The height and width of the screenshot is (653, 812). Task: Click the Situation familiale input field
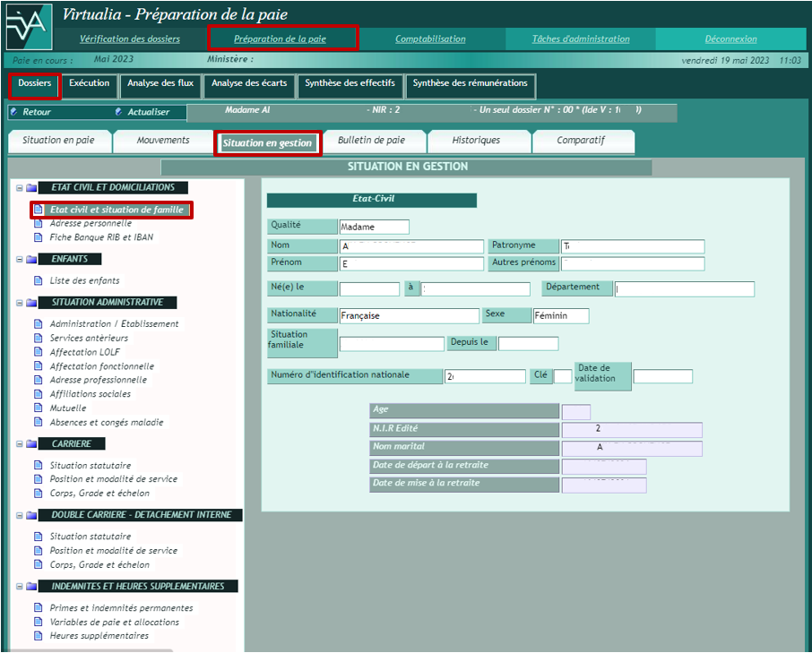point(391,344)
